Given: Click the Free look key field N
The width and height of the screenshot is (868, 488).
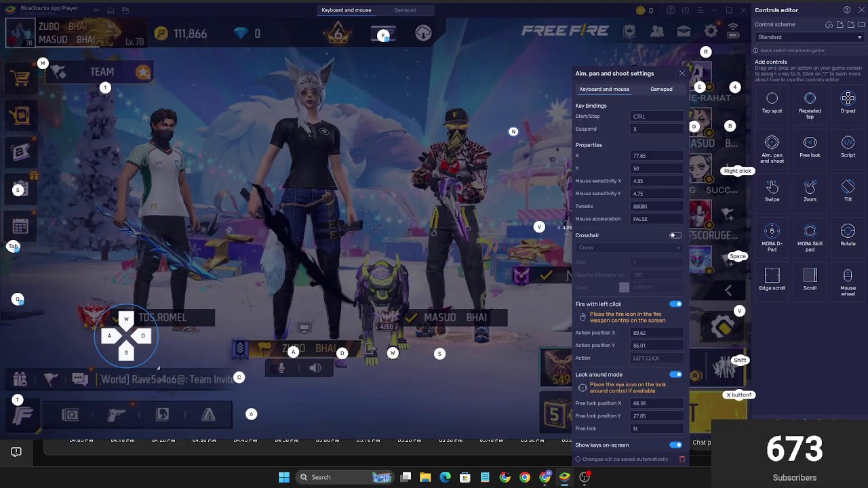Looking at the screenshot, I should coord(656,428).
